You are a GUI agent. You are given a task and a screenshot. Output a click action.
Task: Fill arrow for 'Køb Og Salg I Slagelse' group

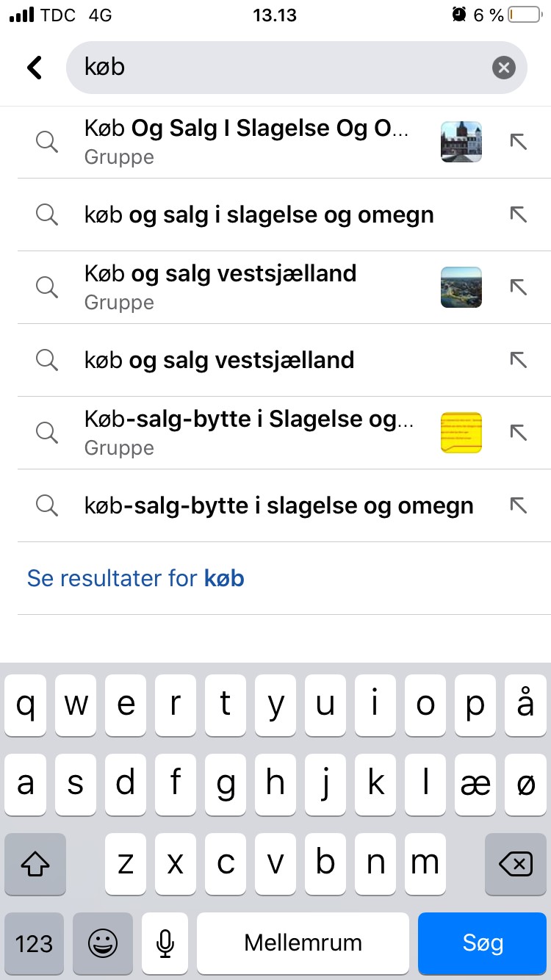coord(519,142)
